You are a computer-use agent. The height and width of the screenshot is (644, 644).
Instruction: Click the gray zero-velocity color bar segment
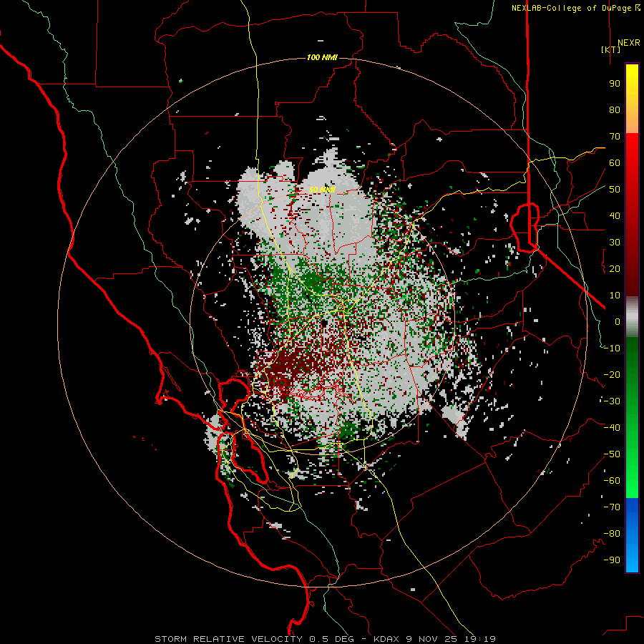632,317
